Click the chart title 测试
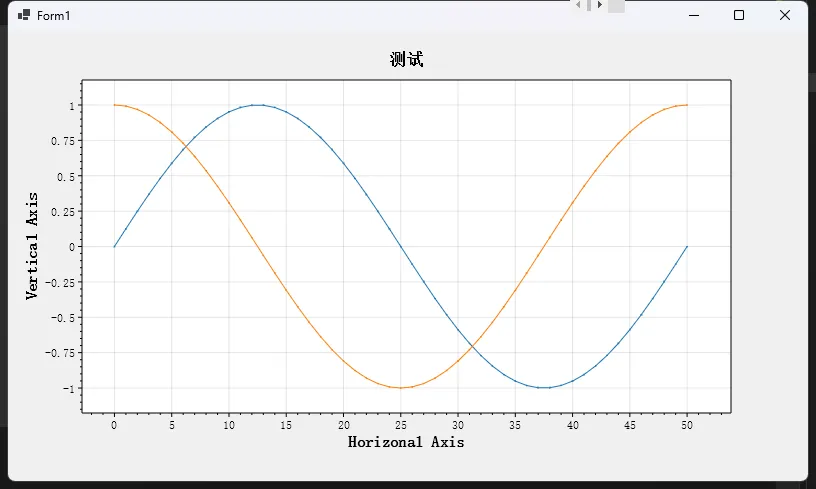The height and width of the screenshot is (489, 816). [x=406, y=59]
